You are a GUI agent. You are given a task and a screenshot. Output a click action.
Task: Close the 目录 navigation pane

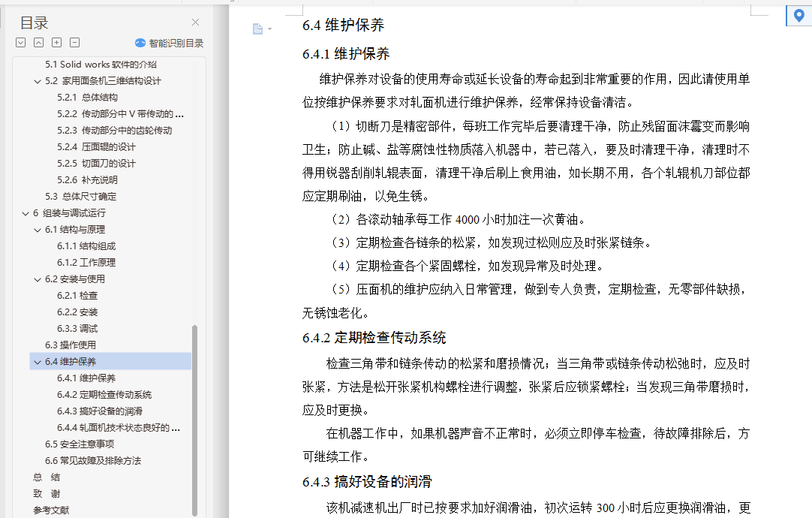click(195, 23)
